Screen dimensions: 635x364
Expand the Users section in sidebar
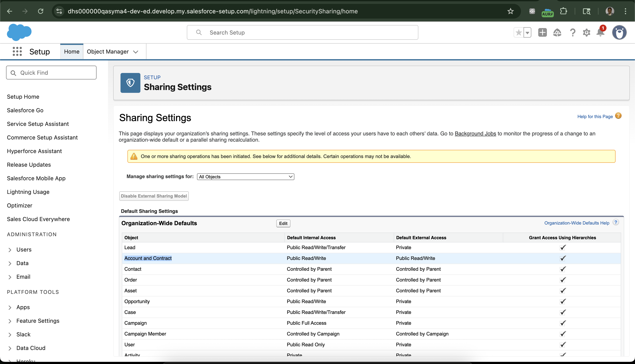point(10,250)
